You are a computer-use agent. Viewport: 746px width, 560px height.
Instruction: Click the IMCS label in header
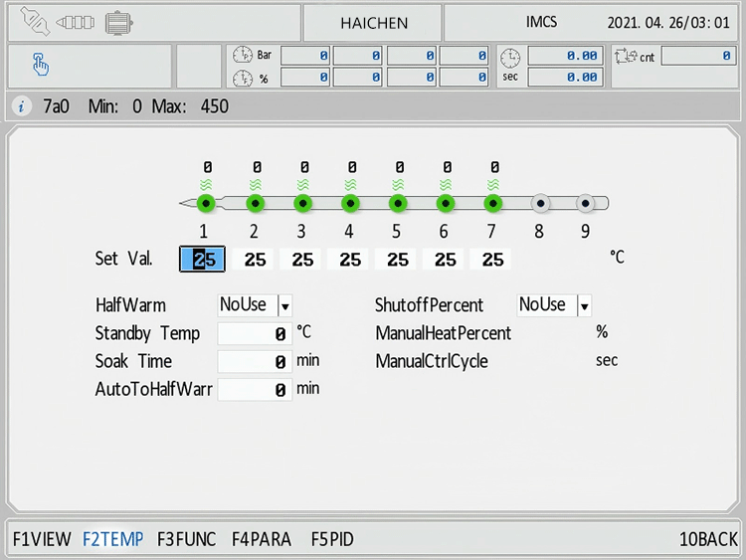coord(541,22)
